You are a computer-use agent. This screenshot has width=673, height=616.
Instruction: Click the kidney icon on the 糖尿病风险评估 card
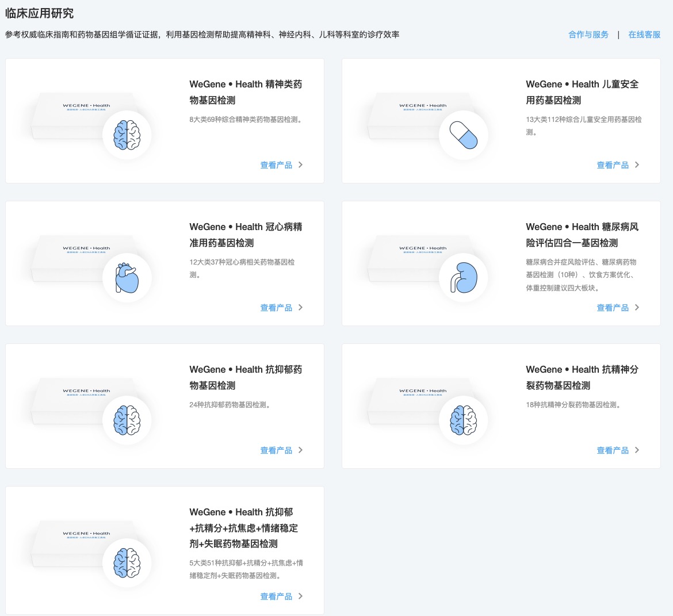pos(464,278)
